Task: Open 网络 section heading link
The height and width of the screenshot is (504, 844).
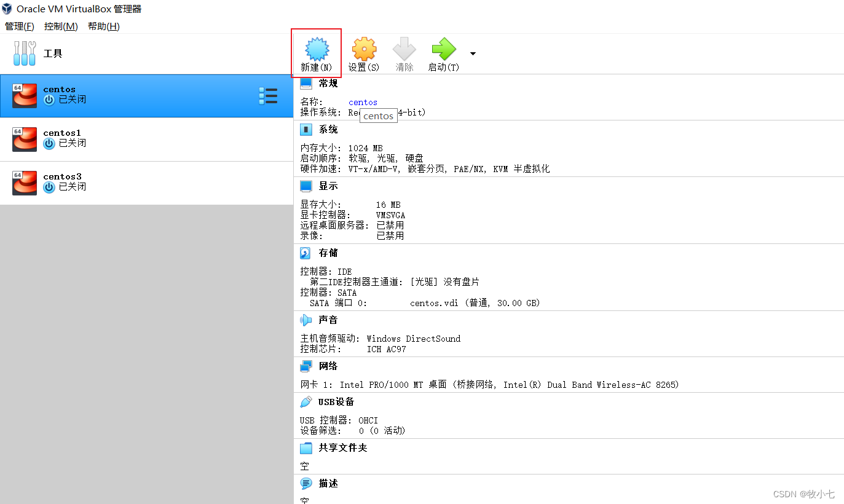Action: [328, 366]
